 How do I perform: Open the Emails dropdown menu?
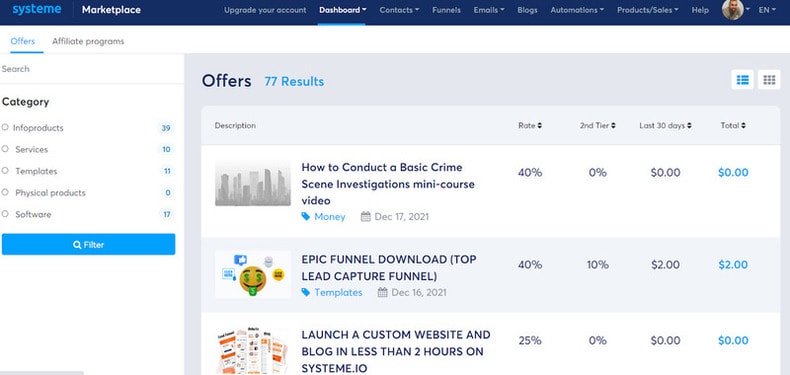489,10
